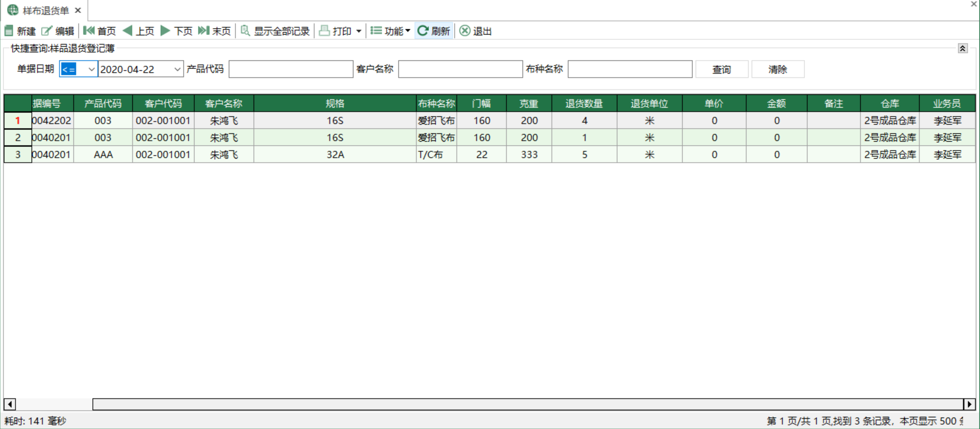Click the 刷新 refresh button
980x429 pixels.
[434, 31]
